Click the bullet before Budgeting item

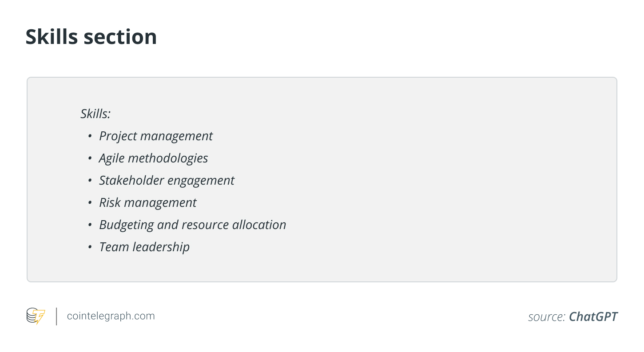point(90,225)
